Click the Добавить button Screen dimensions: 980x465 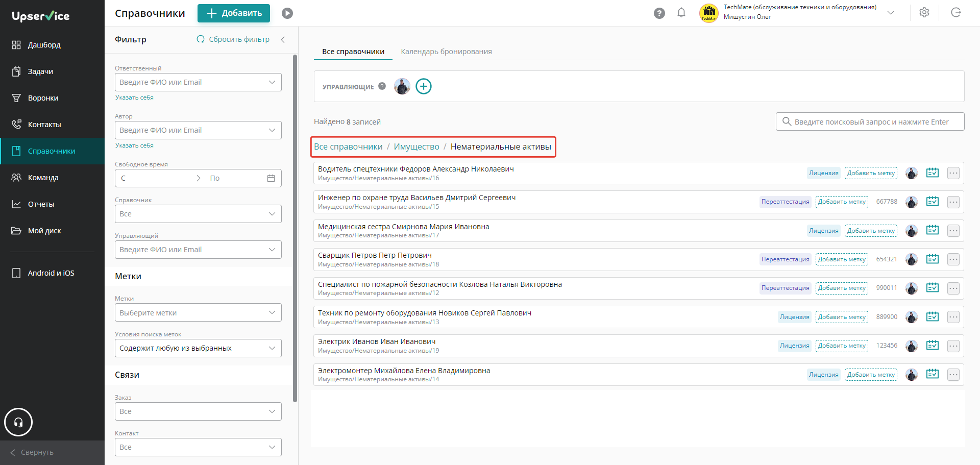[x=234, y=13]
